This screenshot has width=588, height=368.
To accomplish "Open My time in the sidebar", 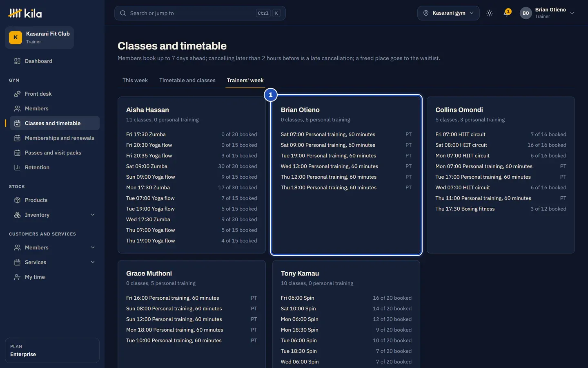I will (x=55, y=277).
